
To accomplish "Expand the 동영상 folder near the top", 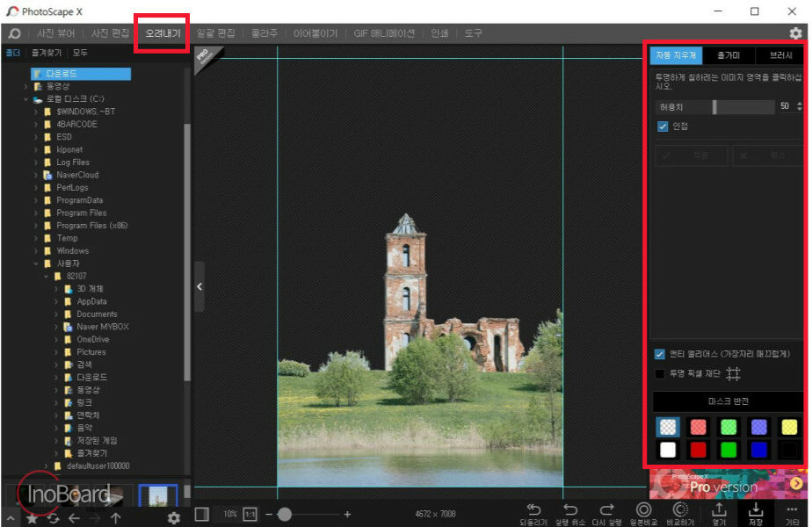I will (25, 86).
